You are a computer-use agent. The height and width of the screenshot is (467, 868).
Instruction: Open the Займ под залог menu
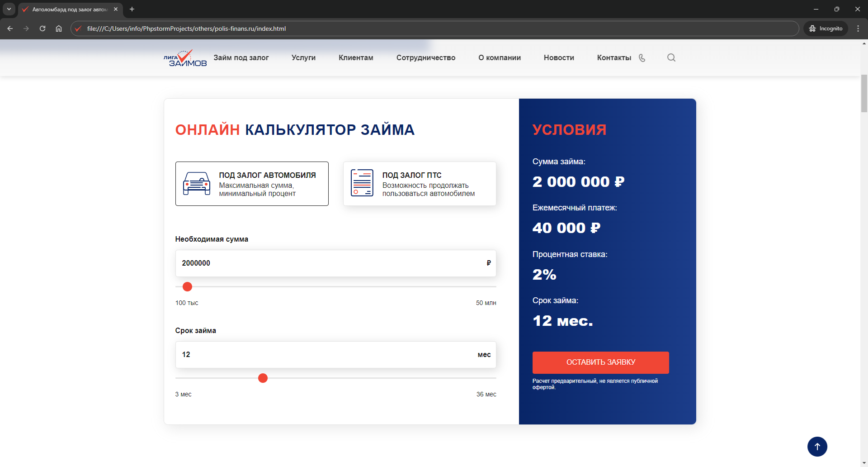tap(241, 58)
